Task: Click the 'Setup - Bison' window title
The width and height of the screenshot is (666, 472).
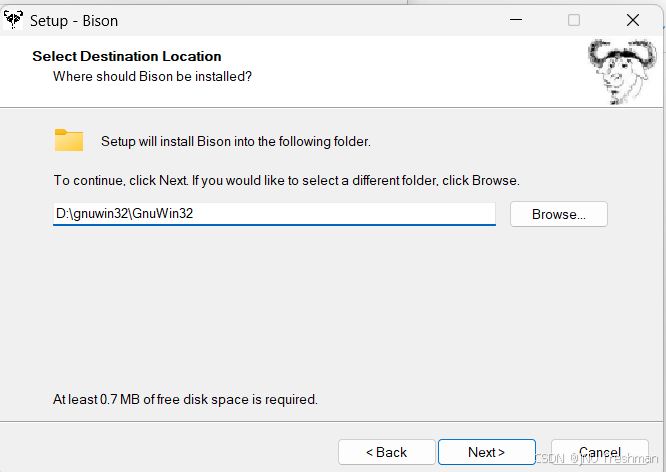Action: click(74, 21)
